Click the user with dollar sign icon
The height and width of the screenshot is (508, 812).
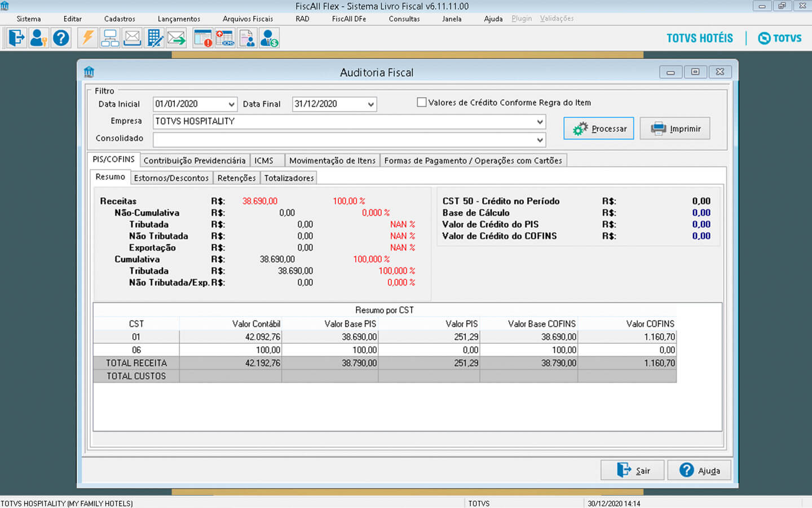pos(270,38)
